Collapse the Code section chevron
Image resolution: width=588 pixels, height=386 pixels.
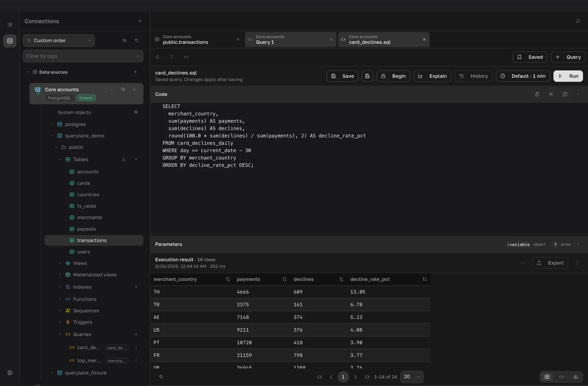coord(578,94)
